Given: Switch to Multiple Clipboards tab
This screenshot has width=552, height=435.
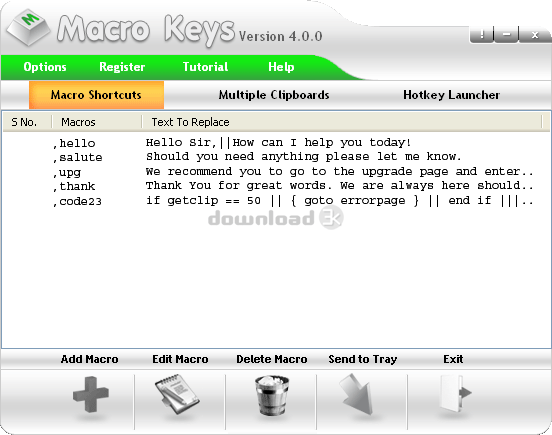Looking at the screenshot, I should coord(274,95).
